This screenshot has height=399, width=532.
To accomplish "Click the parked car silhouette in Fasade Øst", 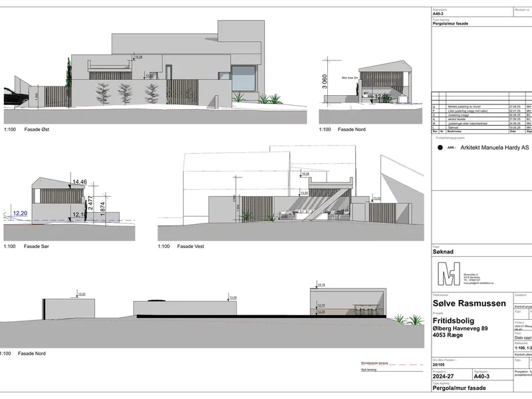I will tap(15, 96).
